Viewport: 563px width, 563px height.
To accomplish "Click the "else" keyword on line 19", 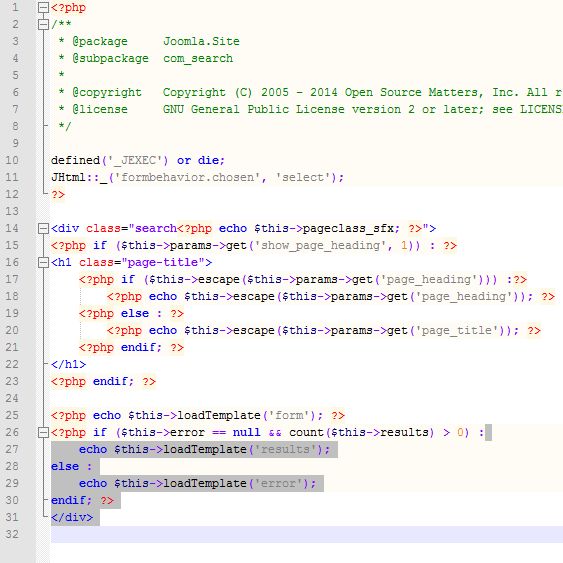I will [x=135, y=313].
